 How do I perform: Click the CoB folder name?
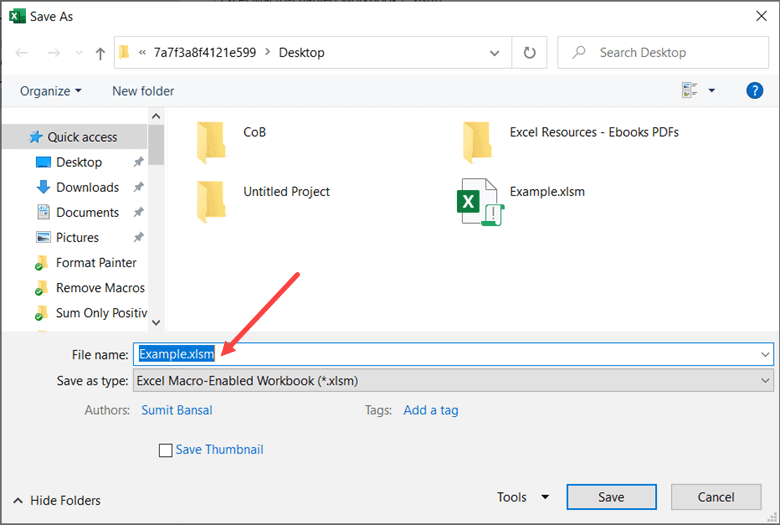[255, 132]
